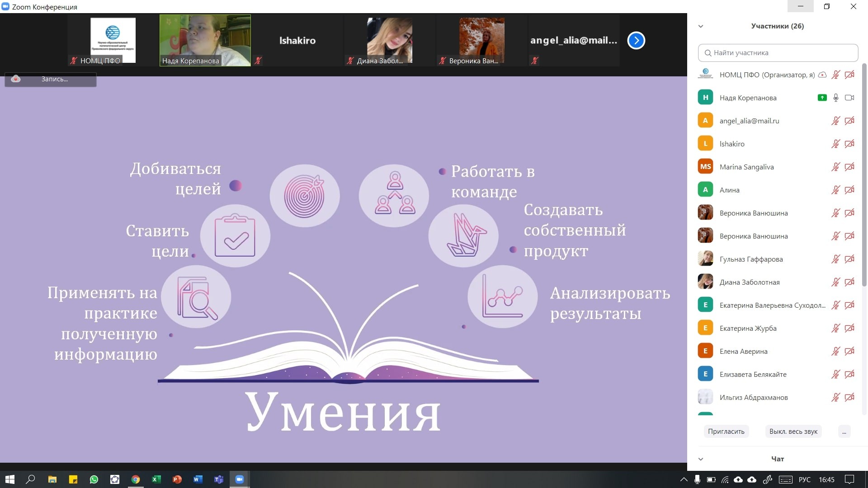Select the blue next-page arrow in video strip

click(x=636, y=40)
